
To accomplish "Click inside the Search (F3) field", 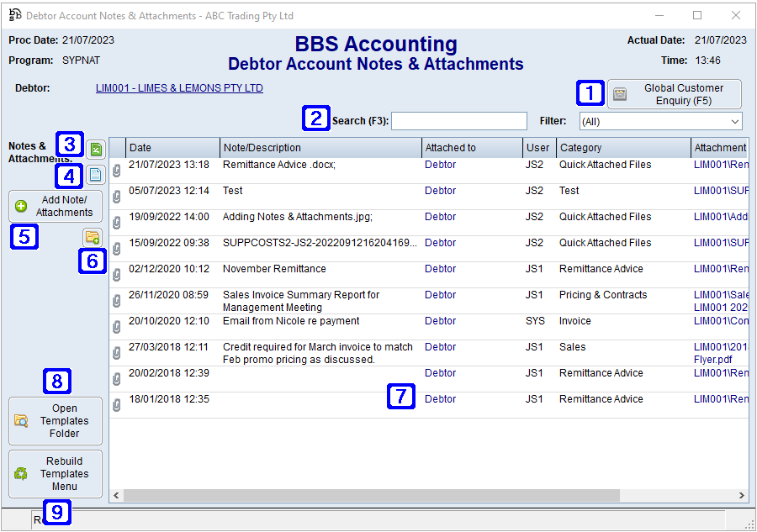I will click(x=459, y=120).
